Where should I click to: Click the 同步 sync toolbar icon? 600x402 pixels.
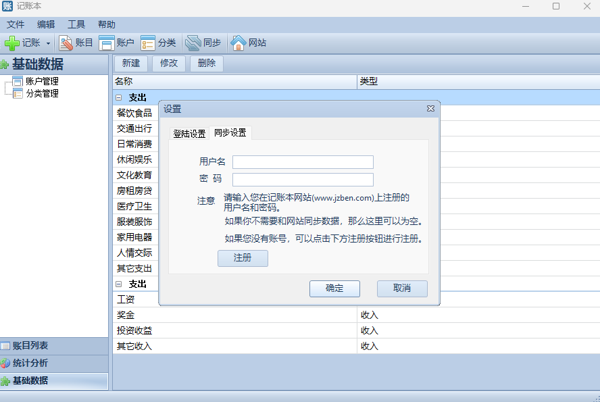tap(193, 43)
